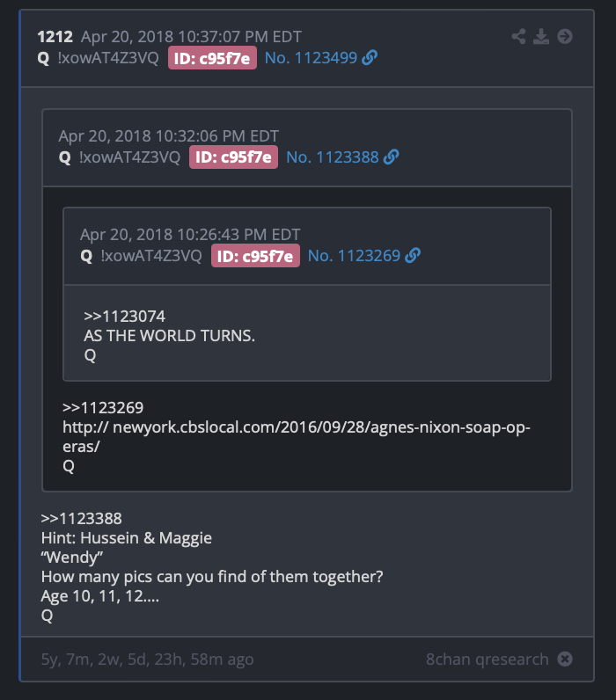Click the chain link icon beside No. 1123388
Screen dimensions: 616x700
(391, 157)
